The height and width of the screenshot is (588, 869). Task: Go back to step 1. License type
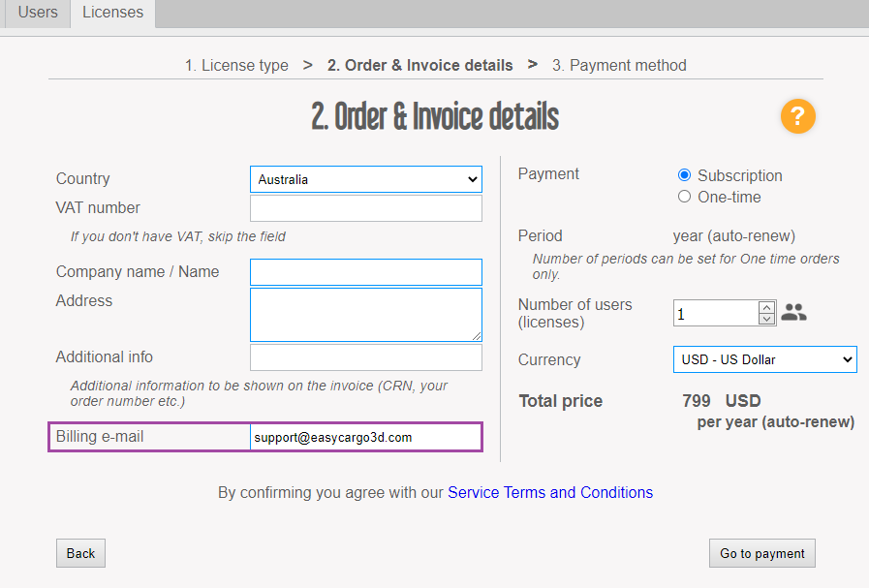click(x=236, y=65)
